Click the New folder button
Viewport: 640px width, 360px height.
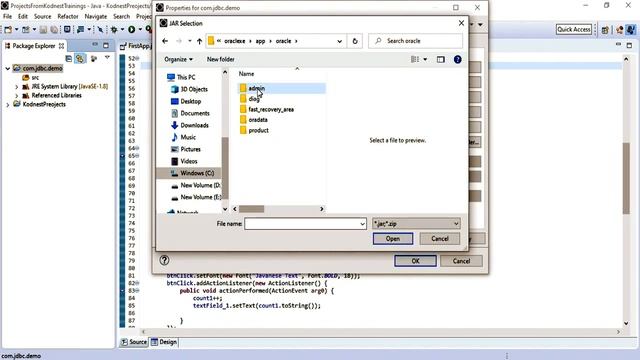tap(220, 60)
